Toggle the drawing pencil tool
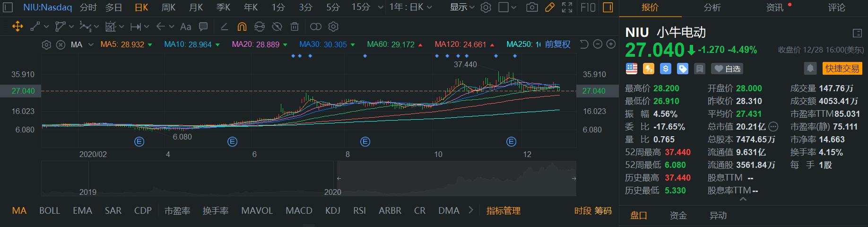The height and width of the screenshot is (227, 868). click(x=549, y=7)
